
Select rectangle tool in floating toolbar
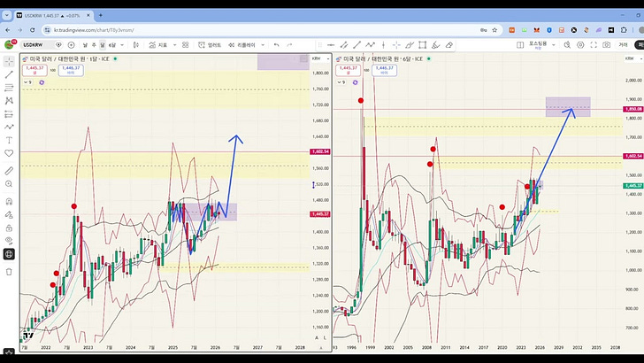click(x=422, y=45)
